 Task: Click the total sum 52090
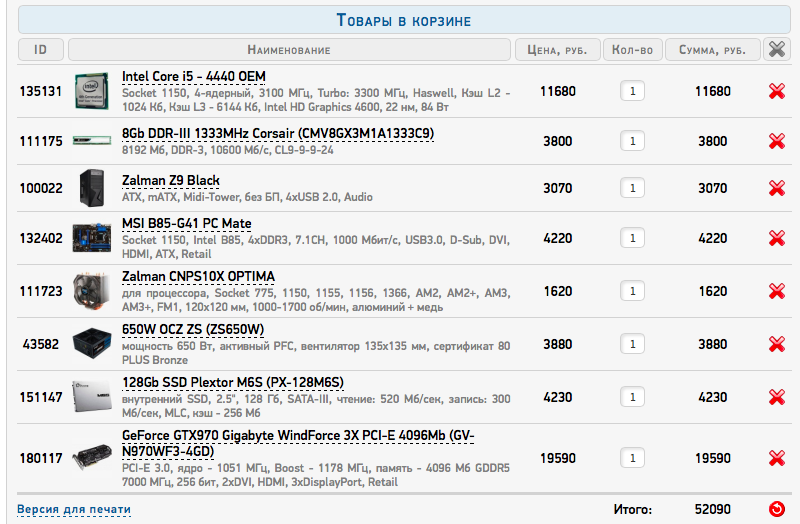coord(713,509)
